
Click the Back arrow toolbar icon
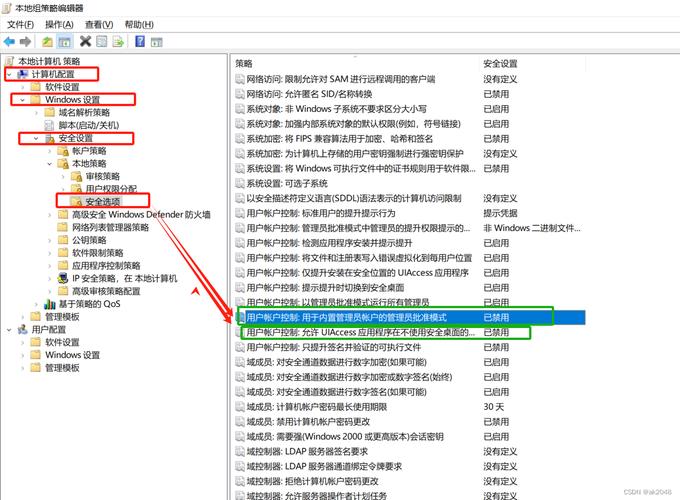[9, 42]
